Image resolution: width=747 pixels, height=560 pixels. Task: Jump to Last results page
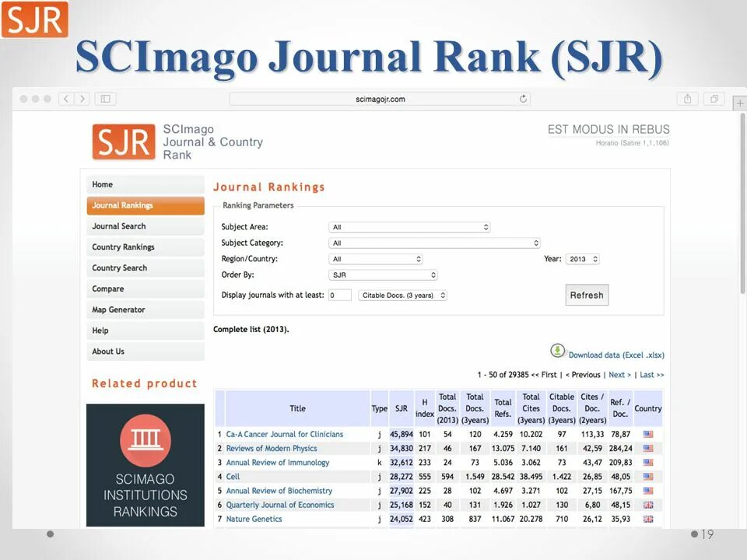click(x=652, y=375)
